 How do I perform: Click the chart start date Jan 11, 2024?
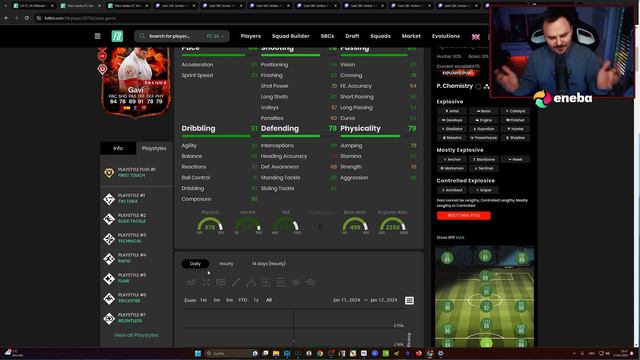tap(346, 300)
